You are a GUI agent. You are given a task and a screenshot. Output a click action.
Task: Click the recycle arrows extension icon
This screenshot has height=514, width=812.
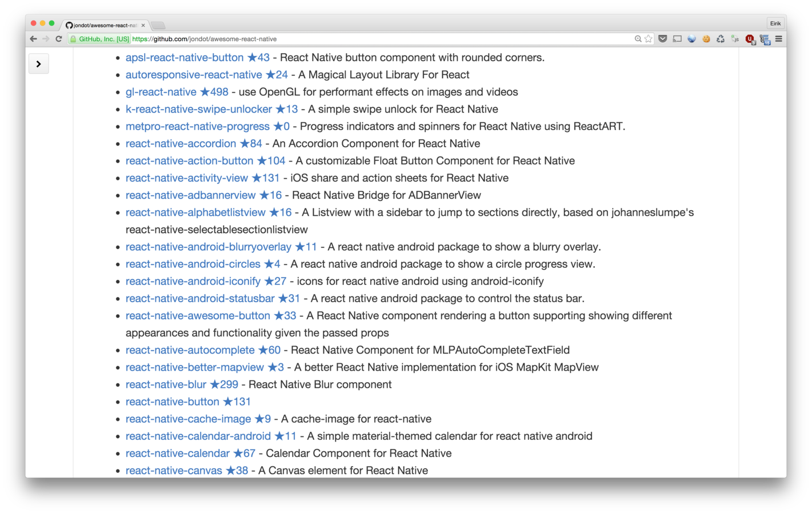click(x=721, y=39)
